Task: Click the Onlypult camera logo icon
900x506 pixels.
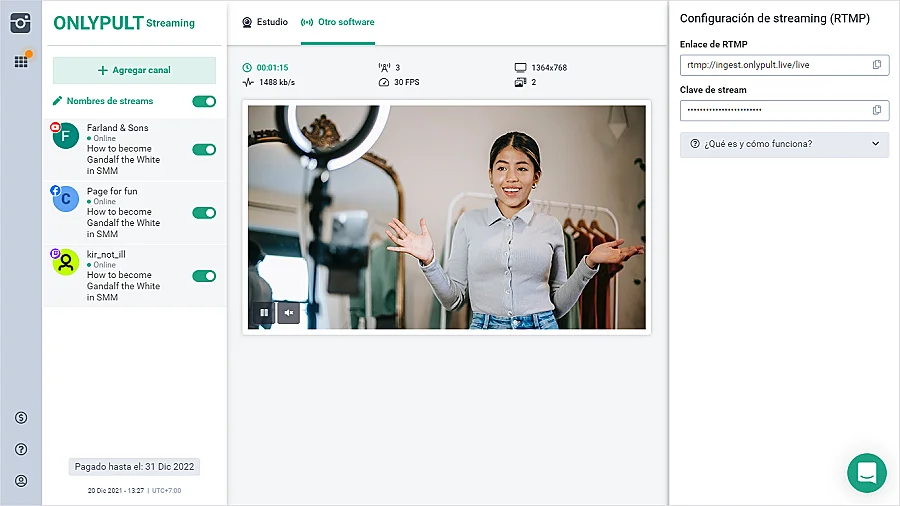Action: coord(20,22)
